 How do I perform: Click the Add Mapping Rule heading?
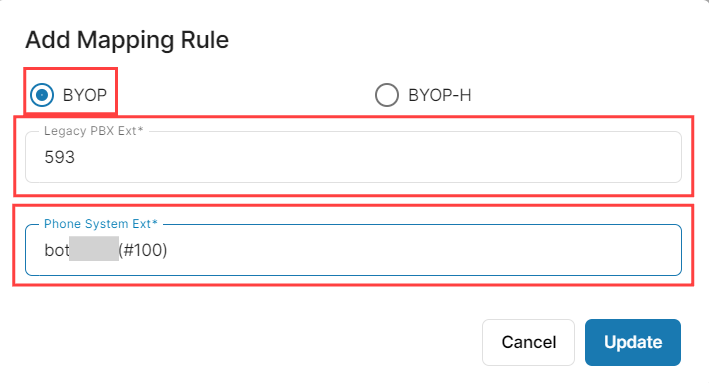coord(127,40)
